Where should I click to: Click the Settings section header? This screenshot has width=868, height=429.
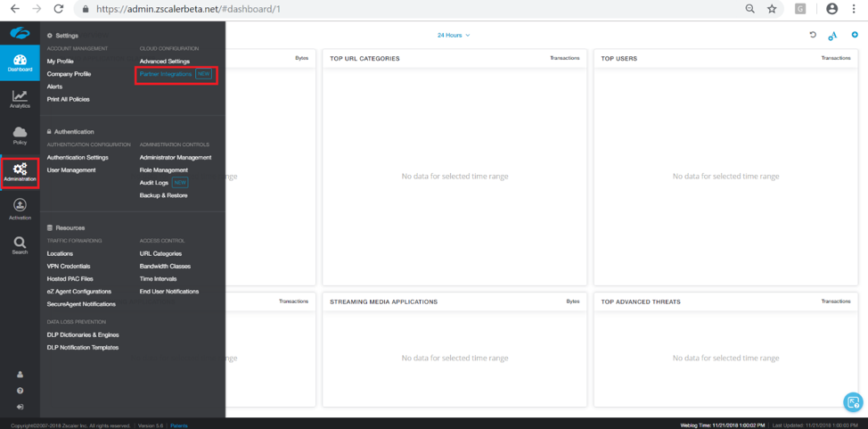[x=62, y=36]
